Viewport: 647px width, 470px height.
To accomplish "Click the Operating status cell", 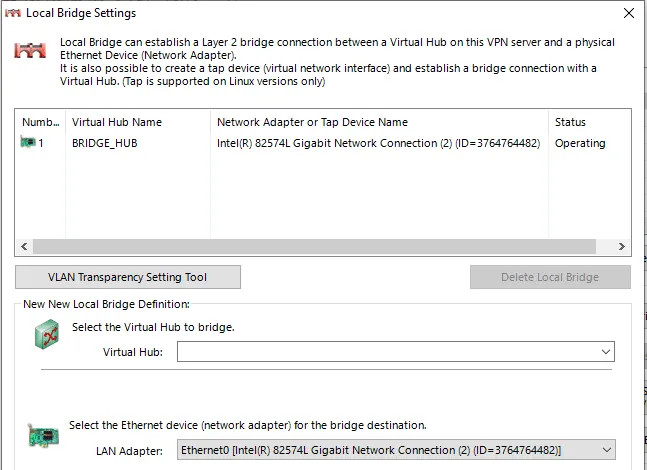I will (x=580, y=143).
